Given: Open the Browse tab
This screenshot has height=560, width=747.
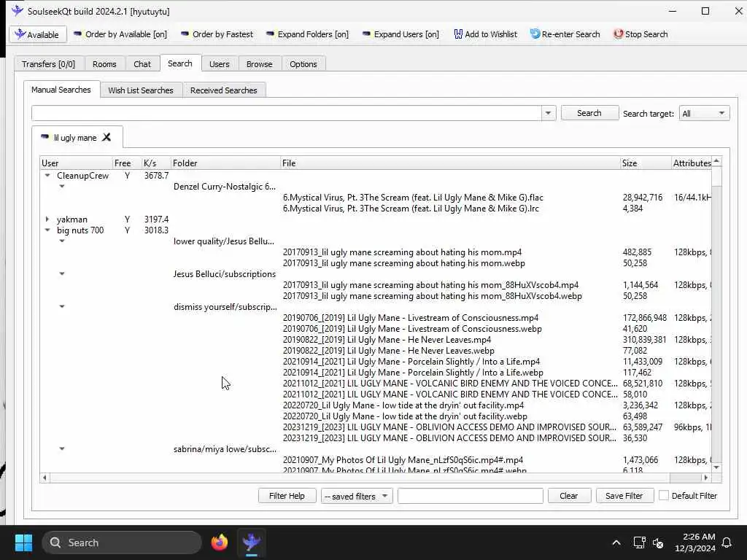Looking at the screenshot, I should [260, 64].
